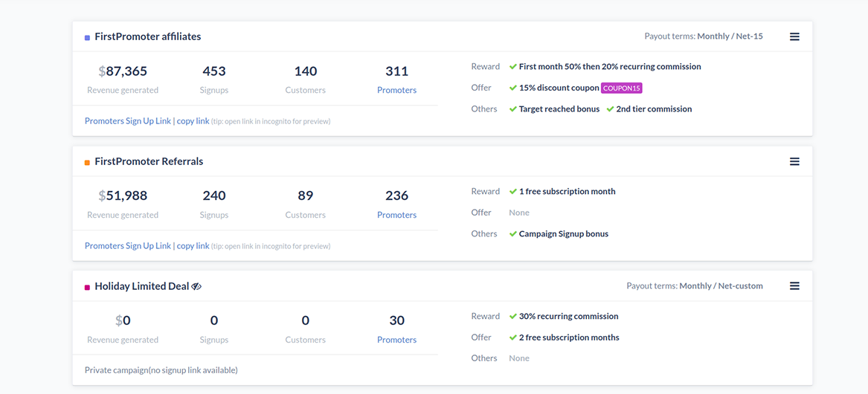Screen dimensions: 868x394
Task: Click the 453 signups value
Action: tap(214, 71)
